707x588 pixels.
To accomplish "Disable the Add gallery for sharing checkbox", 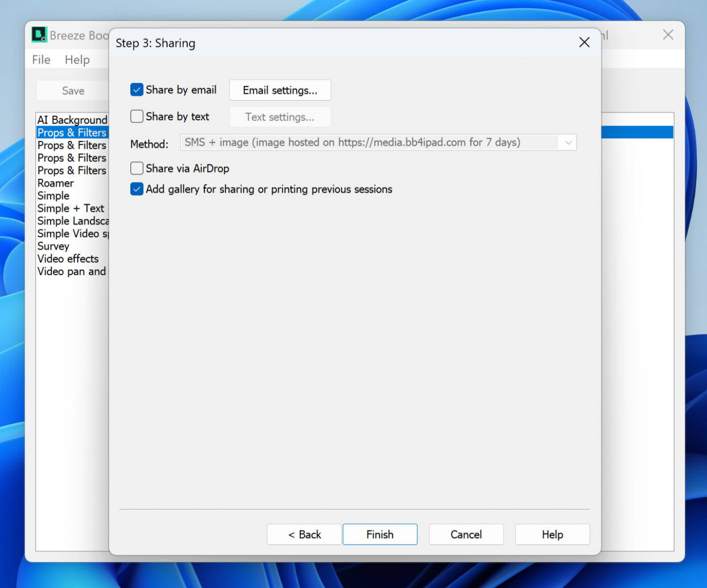I will tap(137, 189).
